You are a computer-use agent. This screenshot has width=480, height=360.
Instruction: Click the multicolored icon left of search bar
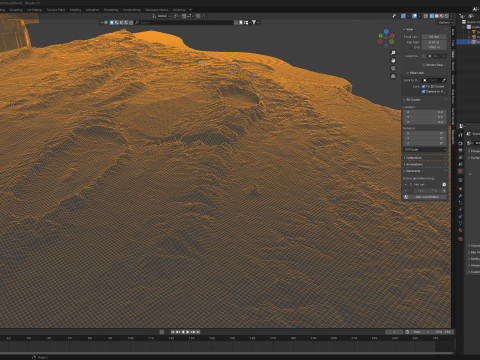[x=106, y=22]
